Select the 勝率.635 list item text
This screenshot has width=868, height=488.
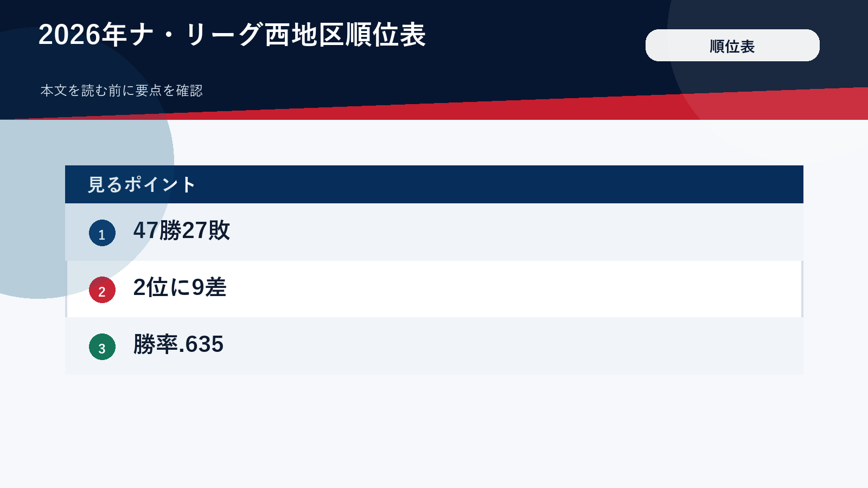(178, 344)
